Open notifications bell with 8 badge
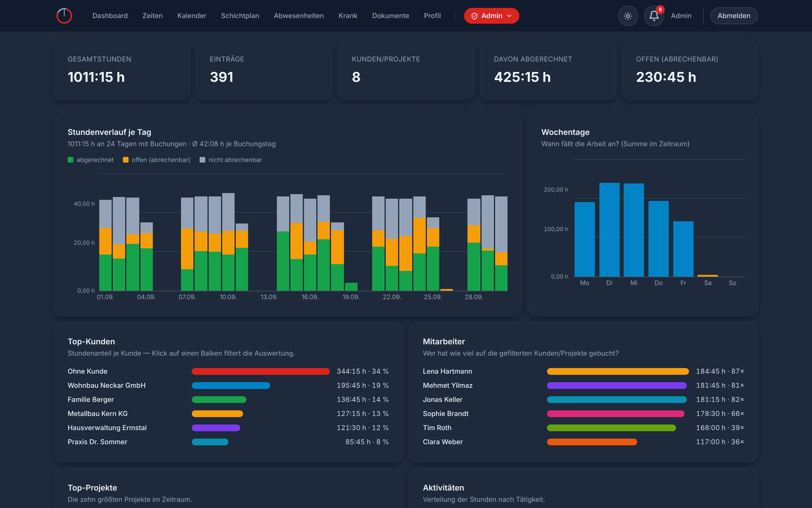This screenshot has height=508, width=812. pos(654,16)
